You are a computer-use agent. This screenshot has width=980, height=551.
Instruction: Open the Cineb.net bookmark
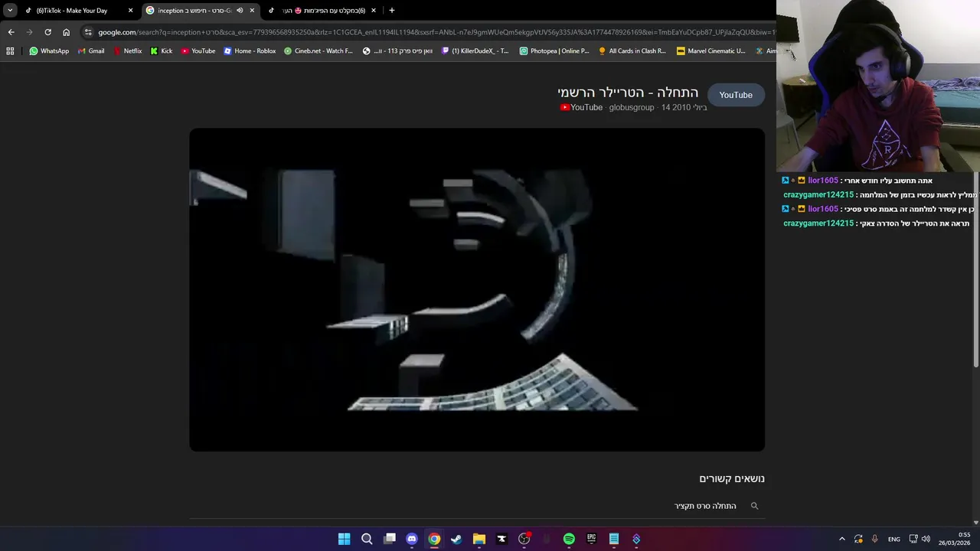point(318,51)
